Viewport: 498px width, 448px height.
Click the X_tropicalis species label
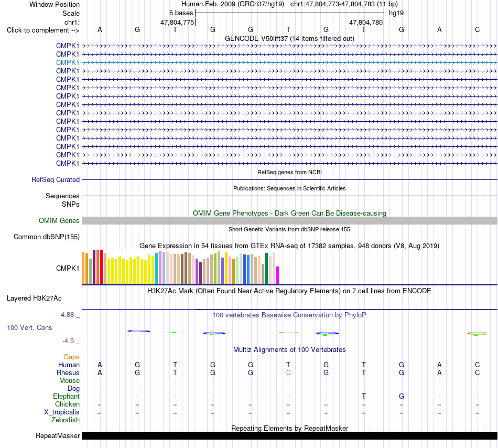tap(62, 412)
